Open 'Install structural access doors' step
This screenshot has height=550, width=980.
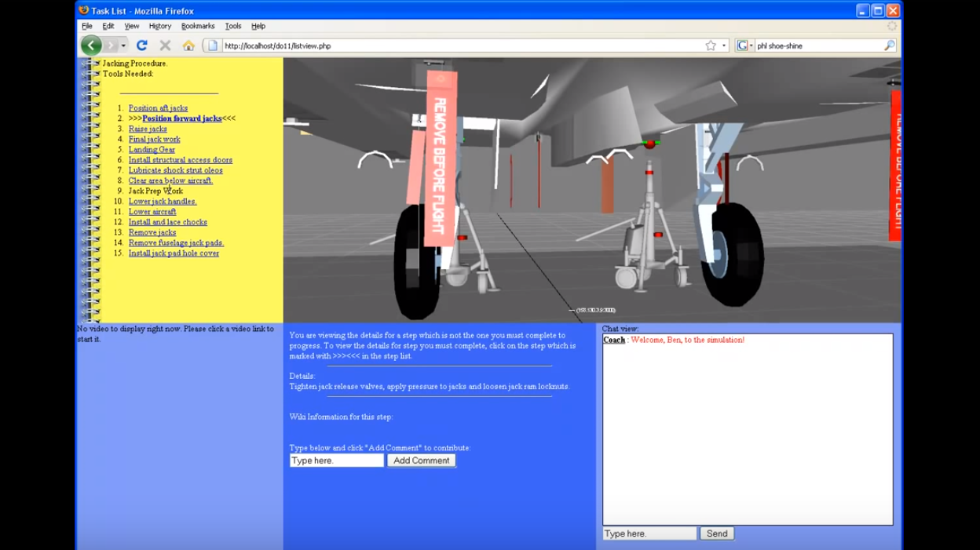(181, 160)
